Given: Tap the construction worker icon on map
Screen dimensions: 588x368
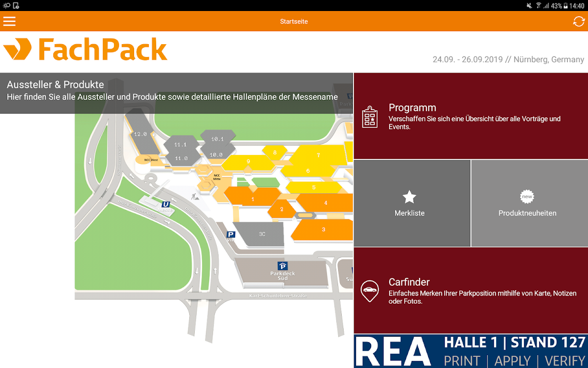Looking at the screenshot, I should [x=195, y=197].
